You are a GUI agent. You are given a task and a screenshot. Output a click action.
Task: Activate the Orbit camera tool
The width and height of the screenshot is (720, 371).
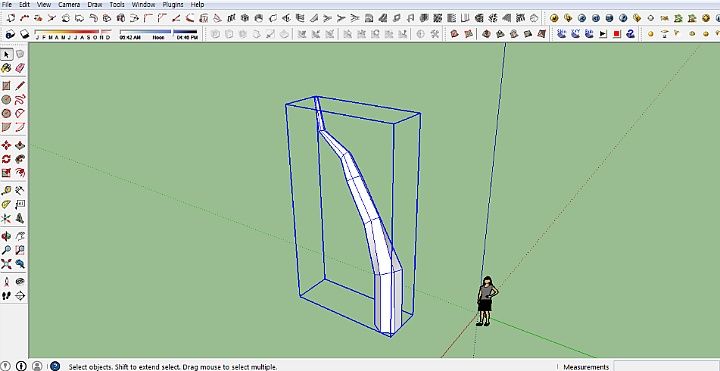click(6, 236)
